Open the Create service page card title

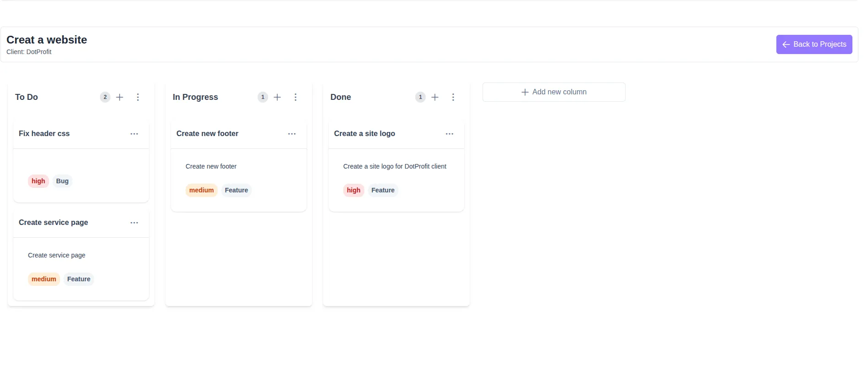(x=53, y=223)
